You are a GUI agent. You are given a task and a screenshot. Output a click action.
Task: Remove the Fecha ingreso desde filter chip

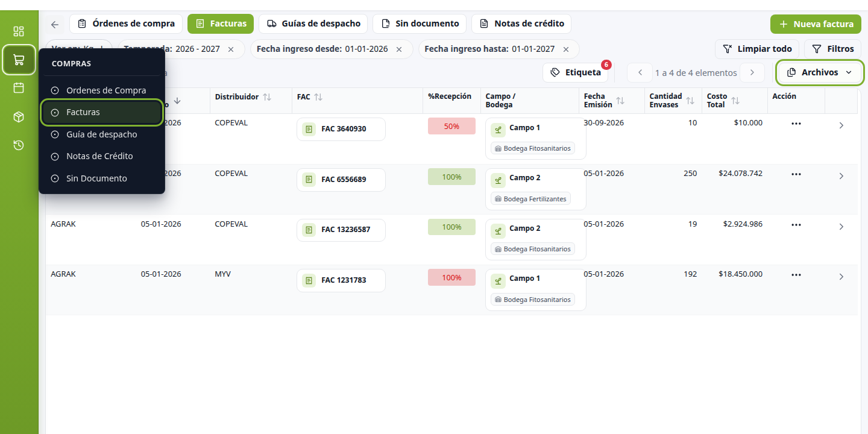[x=399, y=49]
